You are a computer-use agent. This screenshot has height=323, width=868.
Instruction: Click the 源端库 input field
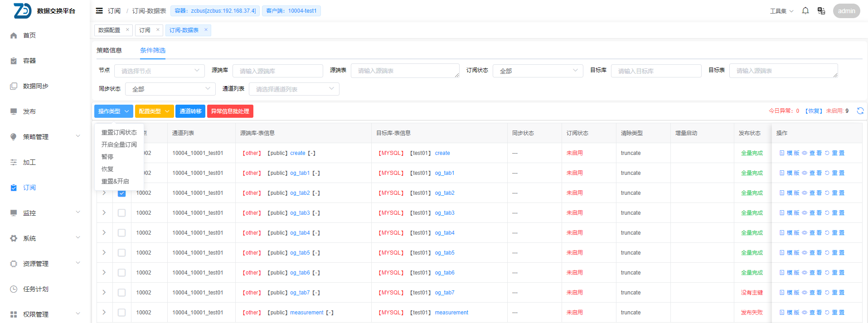(x=277, y=71)
